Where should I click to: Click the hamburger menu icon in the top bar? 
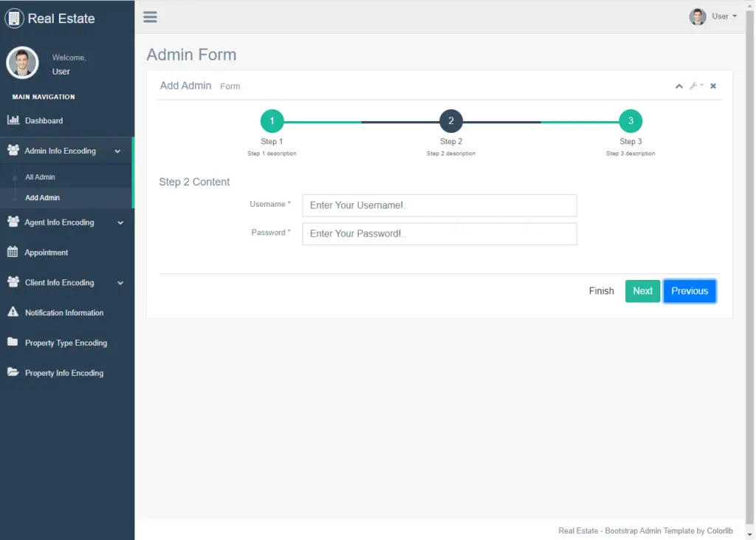150,16
